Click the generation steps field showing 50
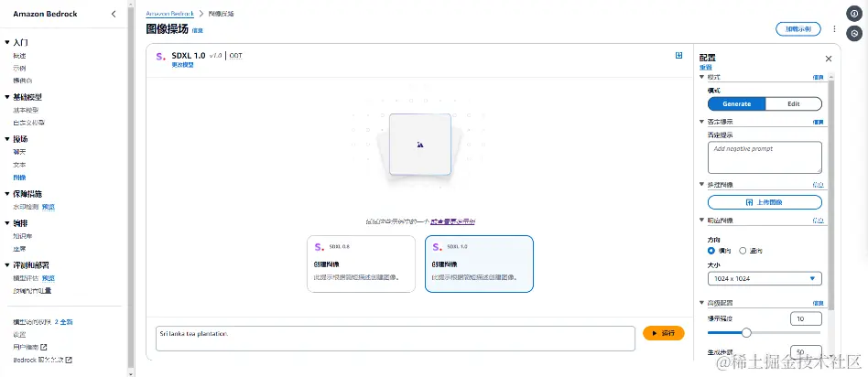Viewport: 868px width, 377px height. (x=806, y=352)
